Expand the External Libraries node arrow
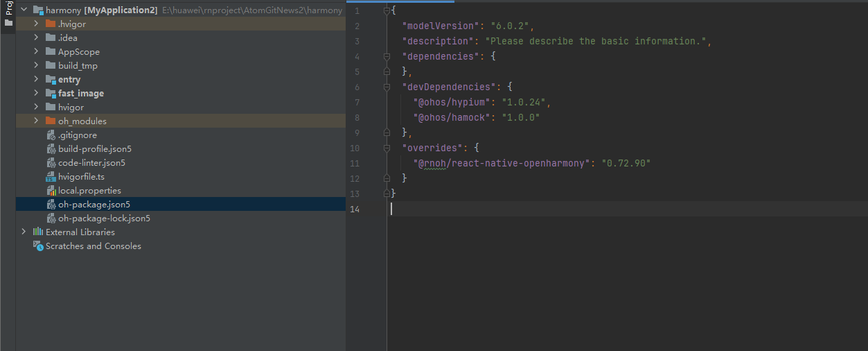 click(24, 232)
